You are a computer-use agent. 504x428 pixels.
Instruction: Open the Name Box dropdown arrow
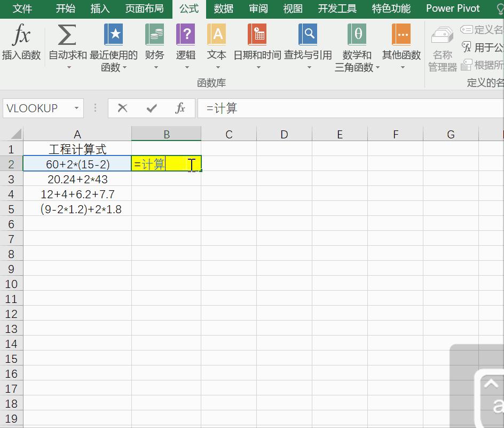click(x=77, y=108)
